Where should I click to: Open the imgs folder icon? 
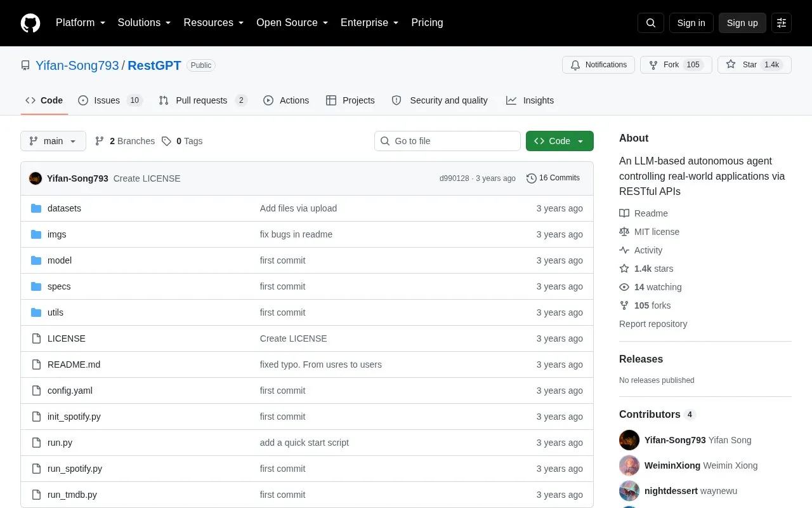[36, 234]
